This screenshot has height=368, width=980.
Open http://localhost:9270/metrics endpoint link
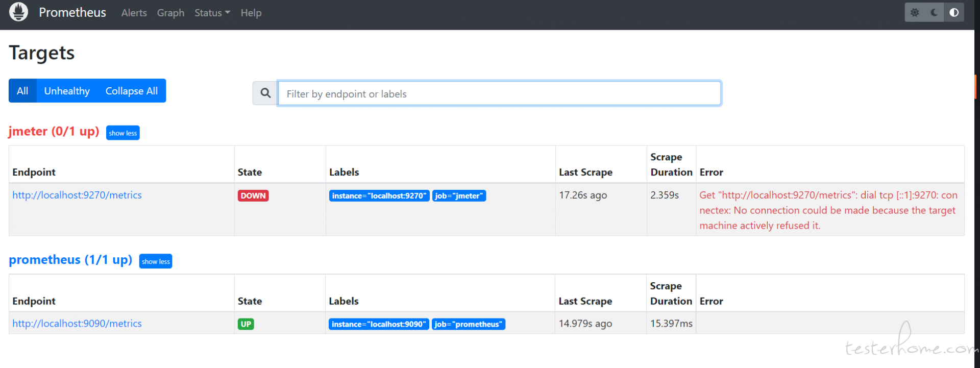(77, 195)
